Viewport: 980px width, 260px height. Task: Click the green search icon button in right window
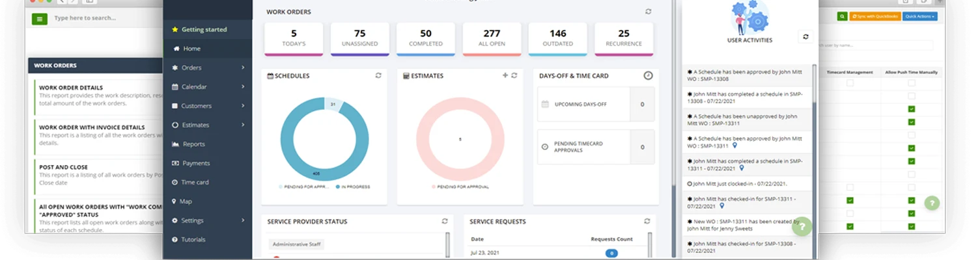842,16
